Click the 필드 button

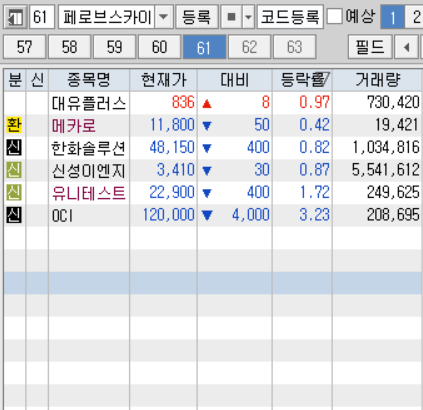tap(370, 47)
